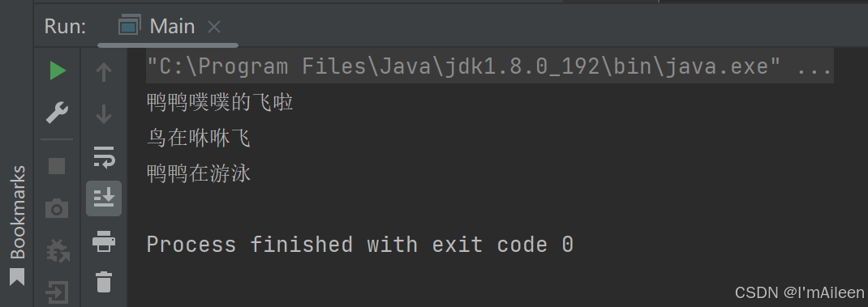868x307 pixels.
Task: Dump threads using the camera icon
Action: 57,208
